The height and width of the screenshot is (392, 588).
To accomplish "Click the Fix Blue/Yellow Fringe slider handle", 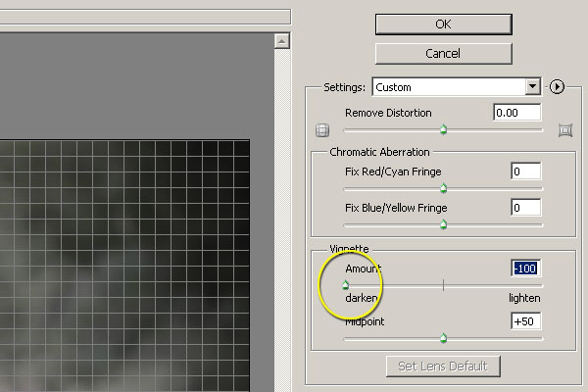I will pyautogui.click(x=443, y=224).
